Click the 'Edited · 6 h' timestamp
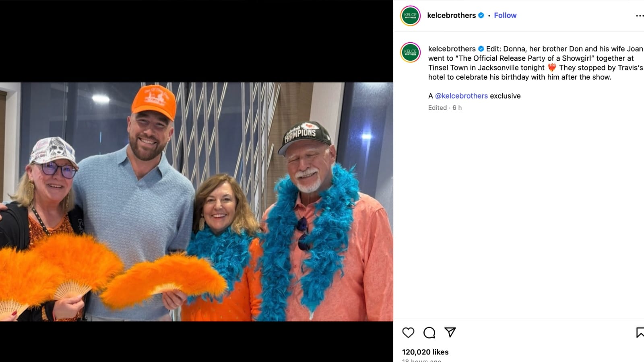This screenshot has height=362, width=644. 445,108
